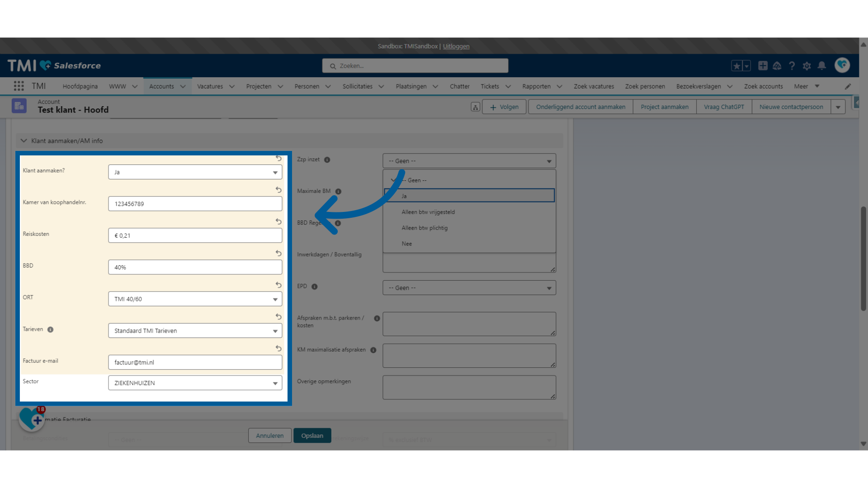Click the Opslaan save button

pos(312,435)
